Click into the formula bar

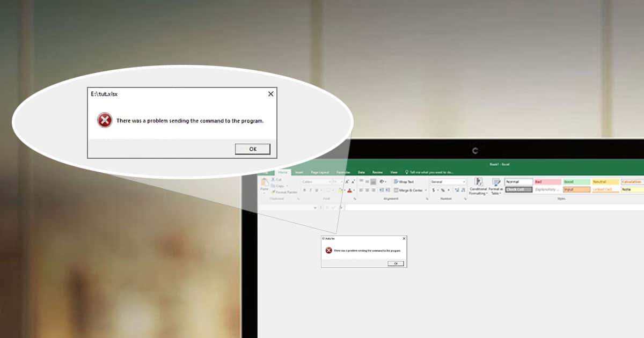494,208
